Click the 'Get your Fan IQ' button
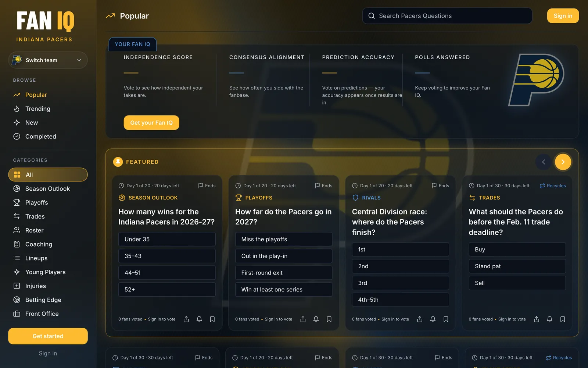Screen dimensions: 588x368 tap(151, 123)
